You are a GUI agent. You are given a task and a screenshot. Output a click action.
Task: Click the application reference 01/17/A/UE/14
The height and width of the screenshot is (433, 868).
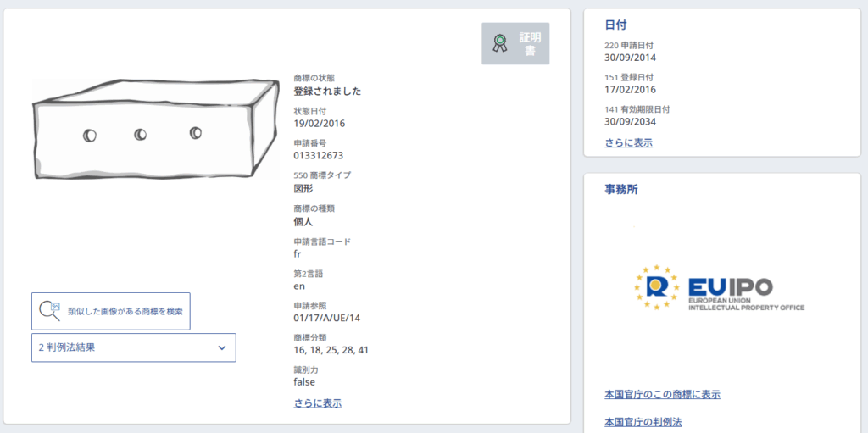(x=326, y=318)
